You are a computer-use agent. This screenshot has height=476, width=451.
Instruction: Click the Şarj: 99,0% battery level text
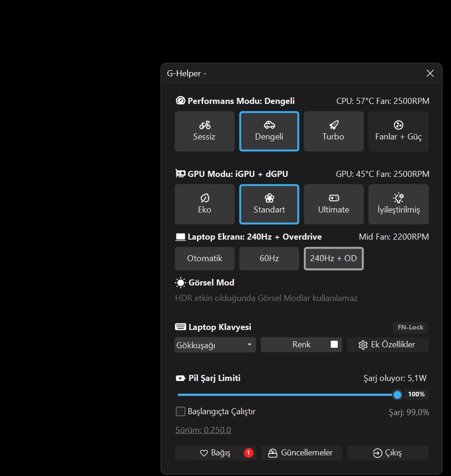coord(409,412)
